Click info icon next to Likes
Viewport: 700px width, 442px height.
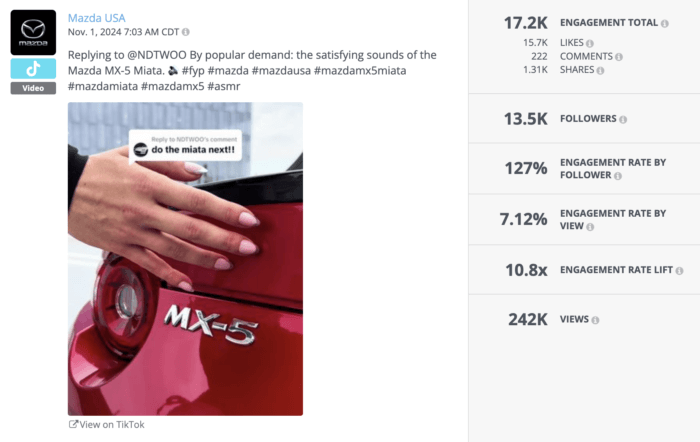pyautogui.click(x=590, y=43)
